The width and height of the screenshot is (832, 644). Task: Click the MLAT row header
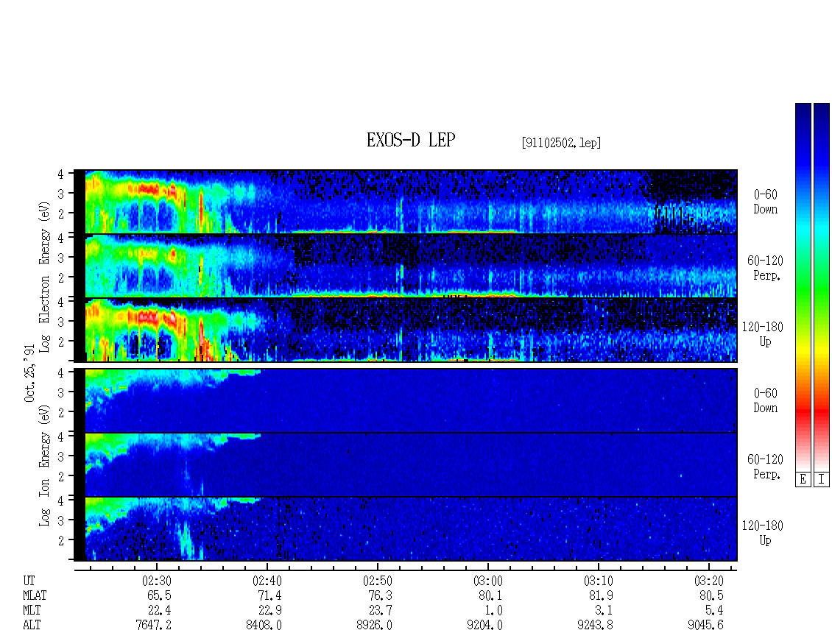(35, 595)
